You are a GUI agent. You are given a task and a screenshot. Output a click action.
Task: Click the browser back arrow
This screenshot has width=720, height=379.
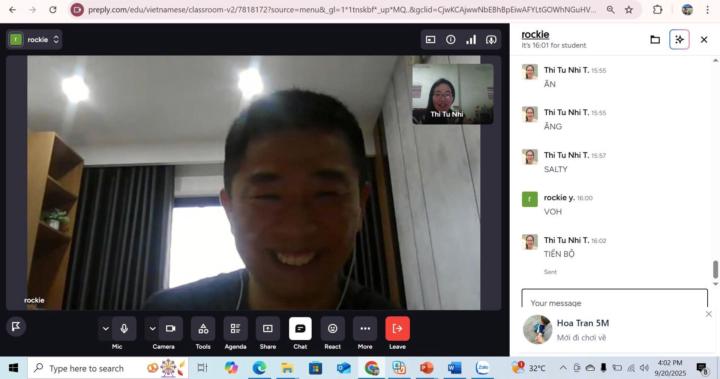coord(12,9)
